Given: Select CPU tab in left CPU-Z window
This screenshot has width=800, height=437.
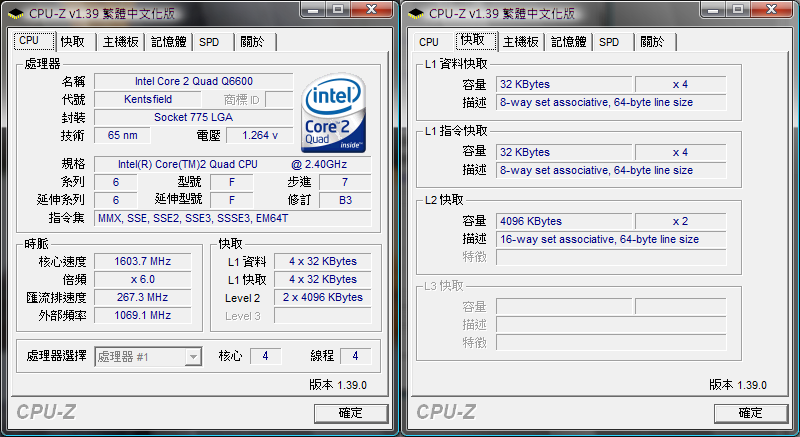Looking at the screenshot, I should pyautogui.click(x=34, y=41).
